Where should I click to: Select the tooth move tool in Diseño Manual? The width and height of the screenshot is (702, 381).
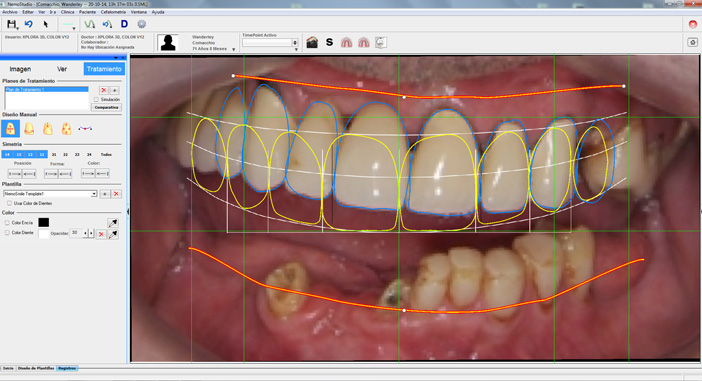10,128
